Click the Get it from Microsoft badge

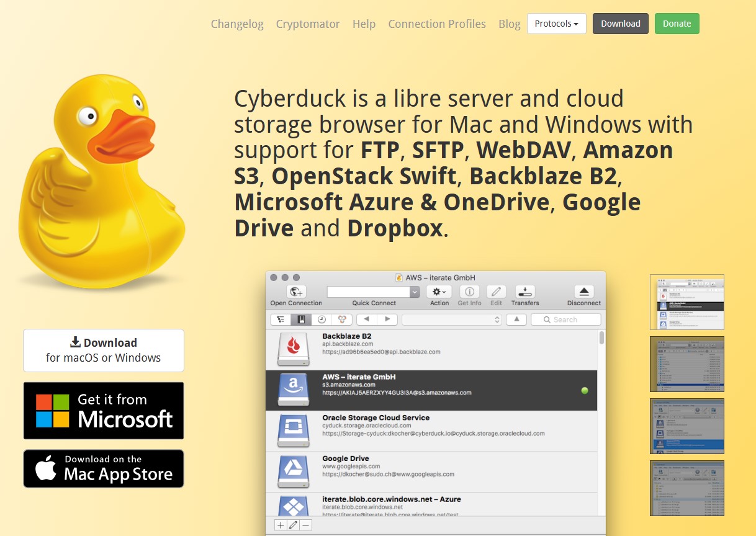[x=104, y=411]
